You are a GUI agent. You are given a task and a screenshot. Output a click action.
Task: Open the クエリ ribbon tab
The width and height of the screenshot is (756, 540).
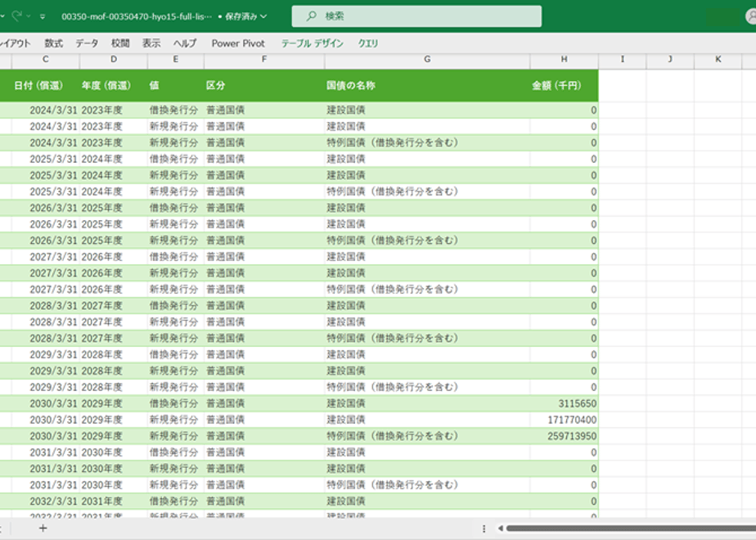click(368, 43)
